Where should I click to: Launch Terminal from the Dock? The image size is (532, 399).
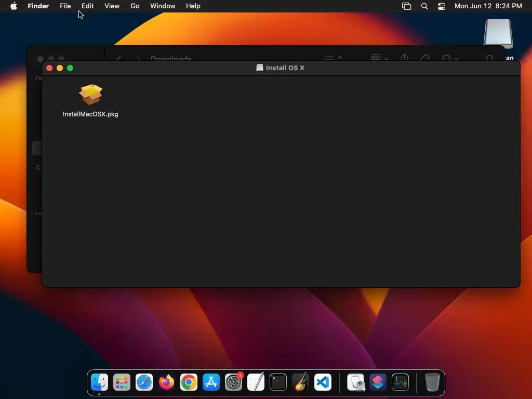pos(278,382)
